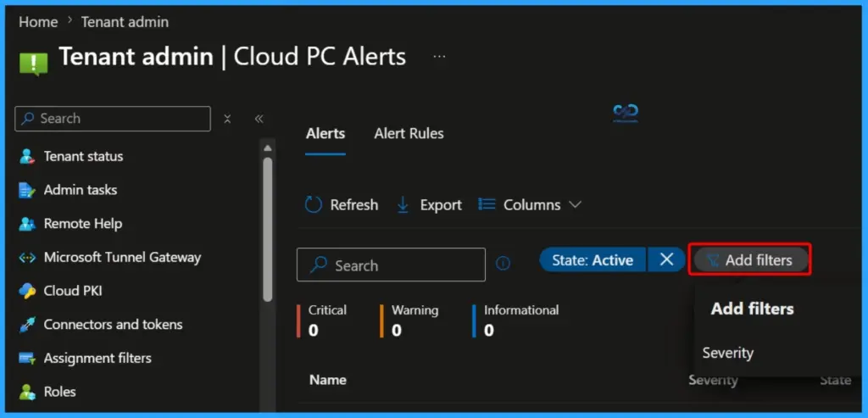Switch to the Alerts tab
The image size is (868, 418).
[x=325, y=133]
